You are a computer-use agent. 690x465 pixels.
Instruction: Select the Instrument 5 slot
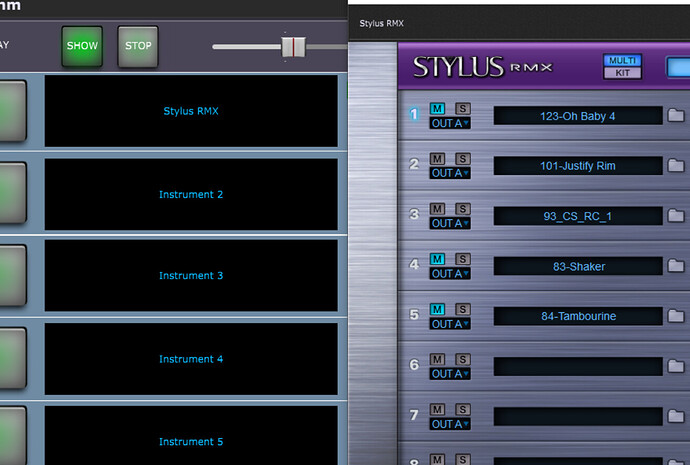pyautogui.click(x=191, y=436)
